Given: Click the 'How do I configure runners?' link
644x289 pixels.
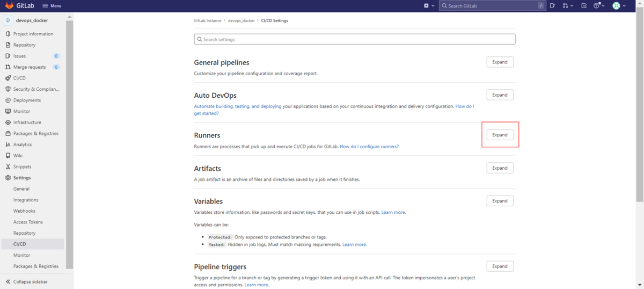Looking at the screenshot, I should pos(369,147).
